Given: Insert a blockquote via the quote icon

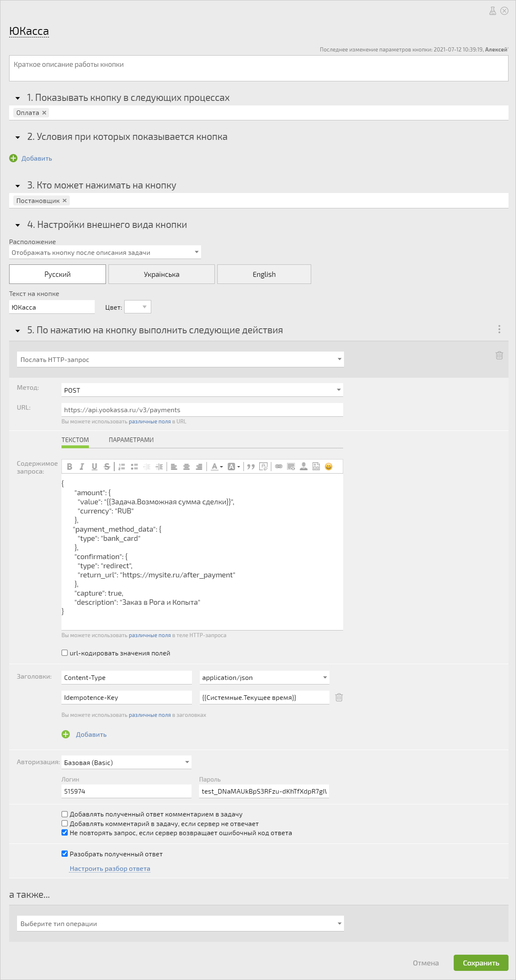Looking at the screenshot, I should 251,467.
